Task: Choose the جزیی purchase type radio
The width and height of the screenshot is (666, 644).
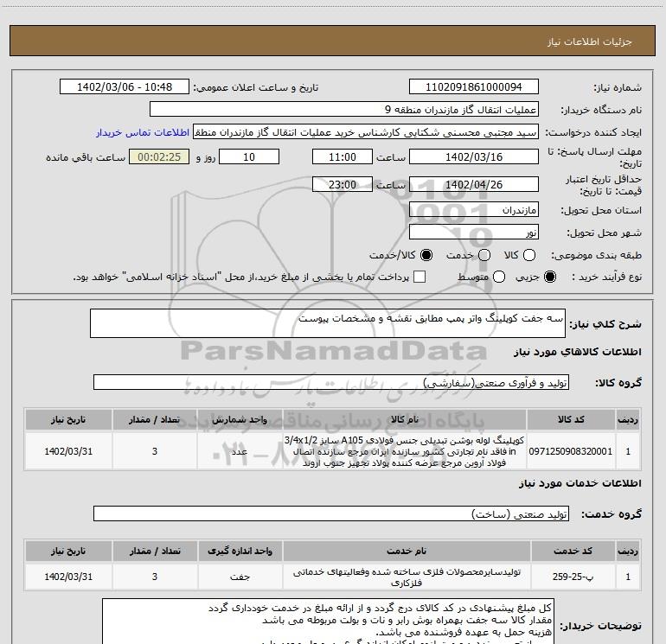Action: tap(550, 277)
